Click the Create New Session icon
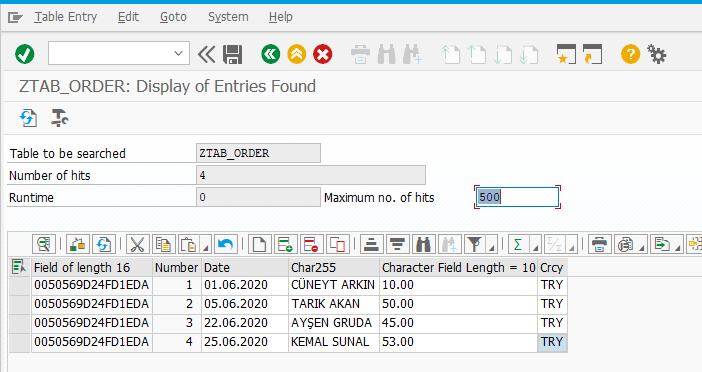This screenshot has height=372, width=702. click(x=566, y=54)
